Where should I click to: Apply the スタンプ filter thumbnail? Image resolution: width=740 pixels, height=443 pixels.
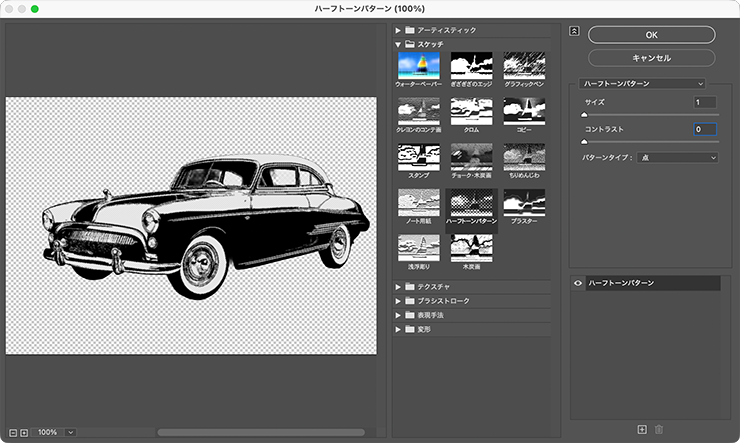(x=419, y=157)
